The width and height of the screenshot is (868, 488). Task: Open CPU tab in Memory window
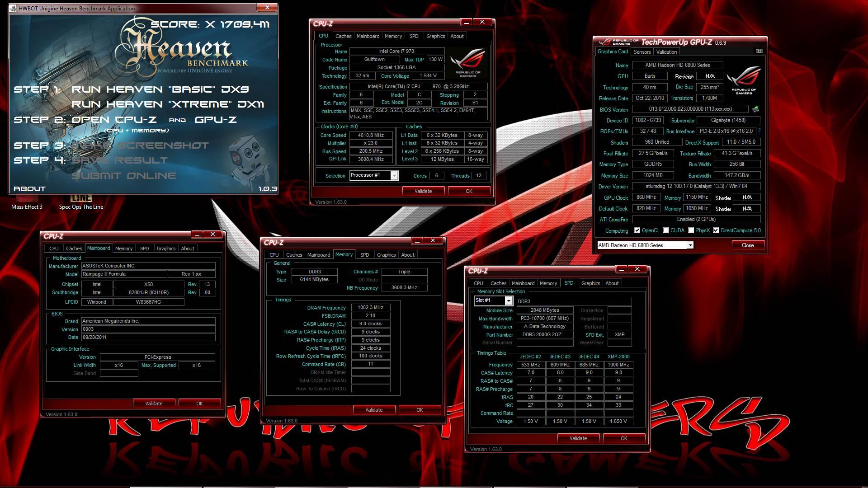[274, 255]
